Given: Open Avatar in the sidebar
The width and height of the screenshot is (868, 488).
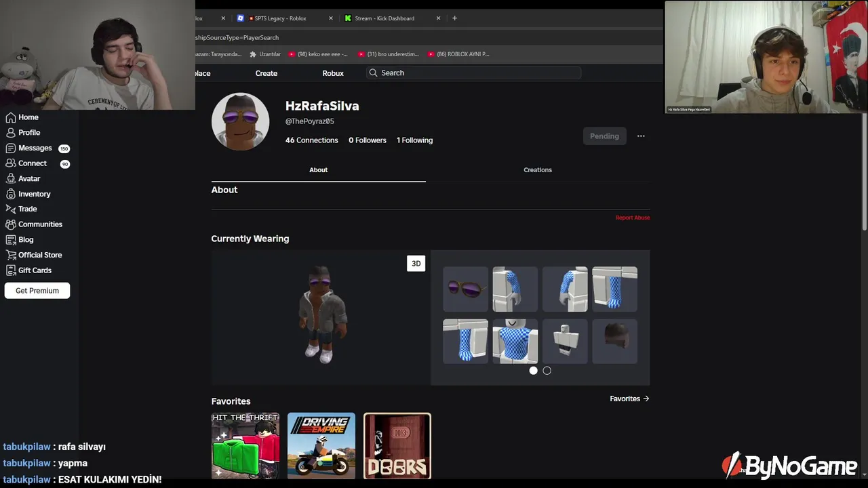Looking at the screenshot, I should (23, 179).
